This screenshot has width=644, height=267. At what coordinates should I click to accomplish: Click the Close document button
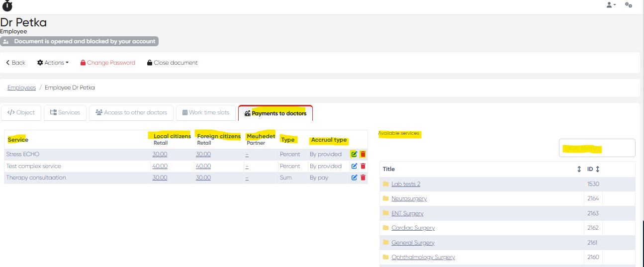(172, 63)
